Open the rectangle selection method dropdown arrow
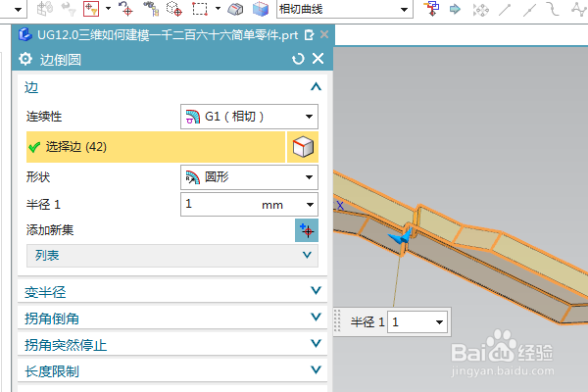The image size is (588, 392). coord(218,8)
